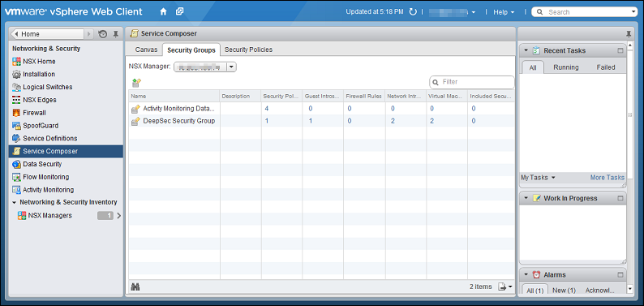644x306 pixels.
Task: Select the Alarms All (1) tab
Action: click(x=535, y=291)
